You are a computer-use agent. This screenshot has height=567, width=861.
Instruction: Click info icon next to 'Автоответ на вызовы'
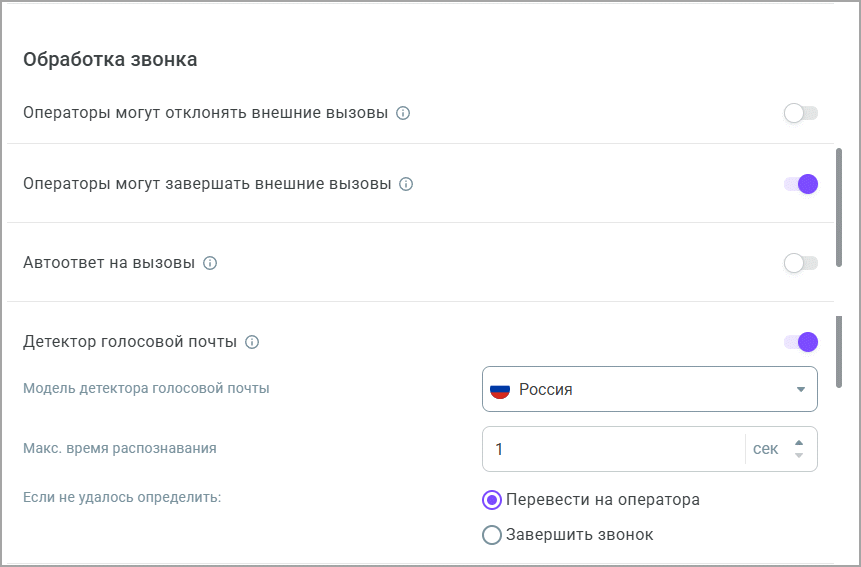[x=210, y=263]
